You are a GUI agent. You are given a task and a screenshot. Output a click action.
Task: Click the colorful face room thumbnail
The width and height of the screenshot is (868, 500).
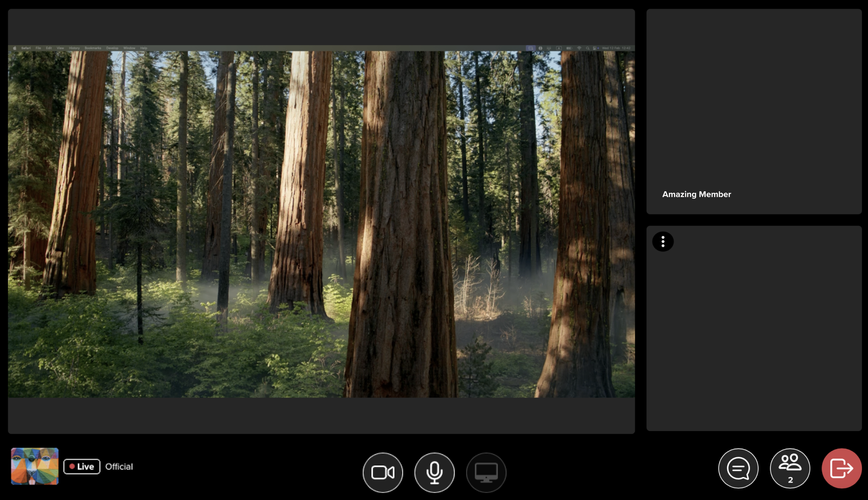pos(35,466)
